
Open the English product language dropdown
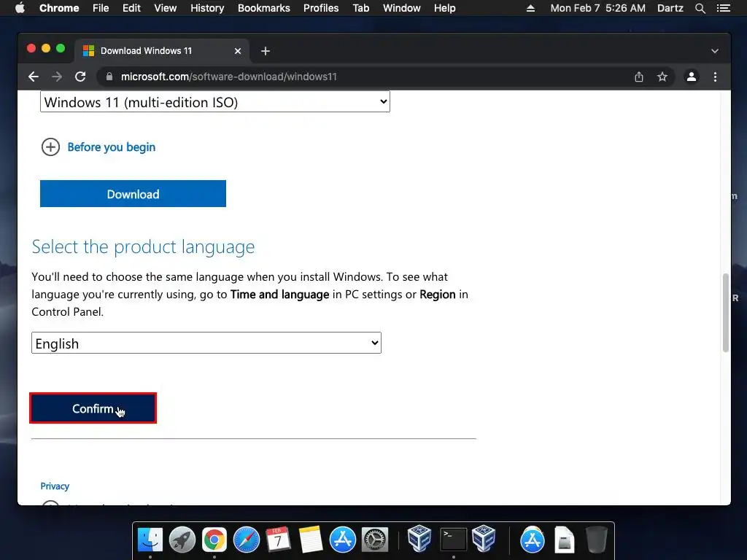[206, 343]
